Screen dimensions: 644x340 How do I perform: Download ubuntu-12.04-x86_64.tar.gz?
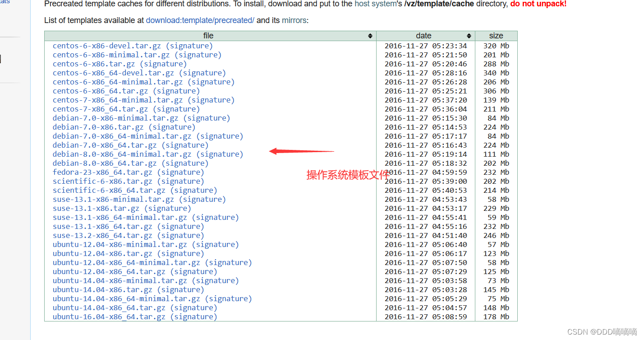109,271
